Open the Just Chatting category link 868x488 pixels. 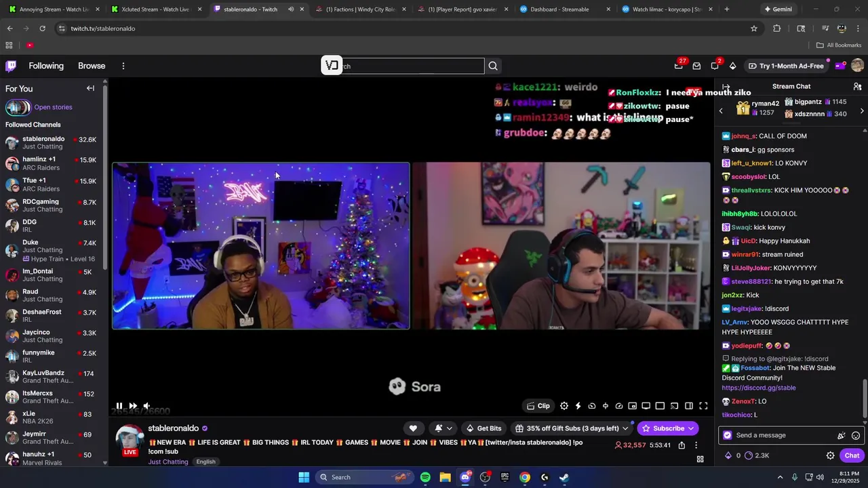click(x=168, y=462)
